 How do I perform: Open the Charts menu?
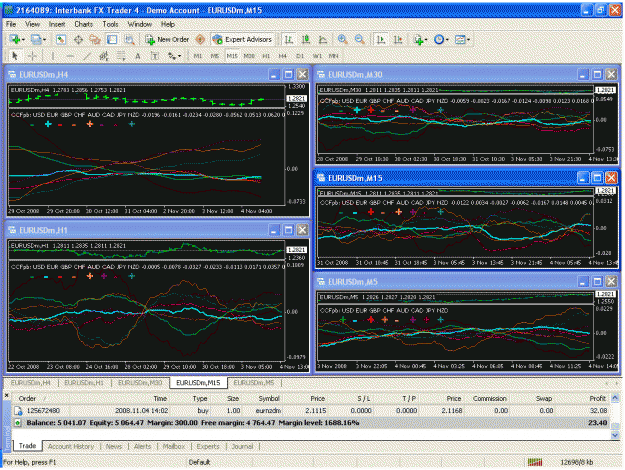coord(83,24)
